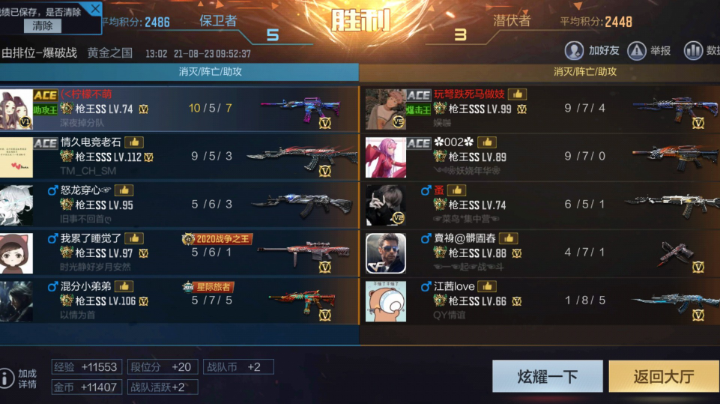Like player ✽002✽ with thumbs-up icon
This screenshot has width=720, height=404.
coord(487,142)
